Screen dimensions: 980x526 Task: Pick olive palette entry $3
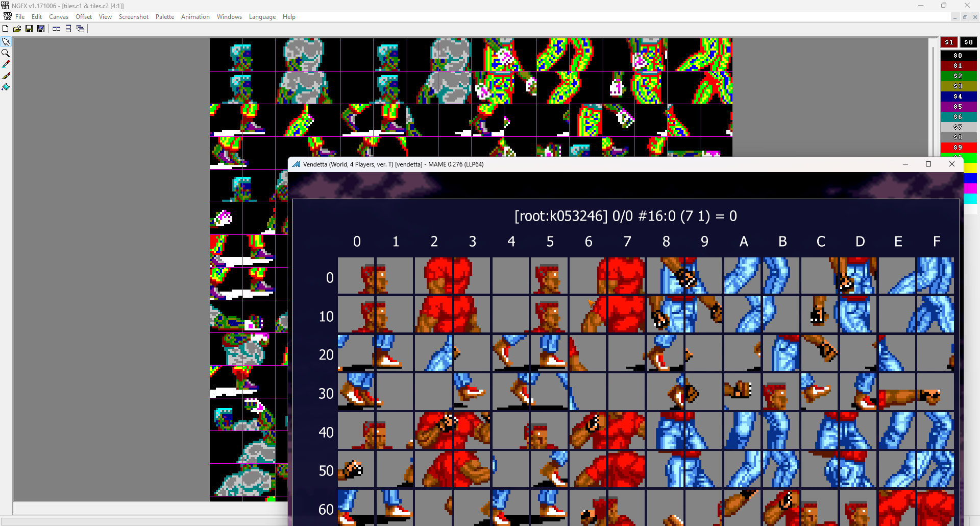[958, 86]
